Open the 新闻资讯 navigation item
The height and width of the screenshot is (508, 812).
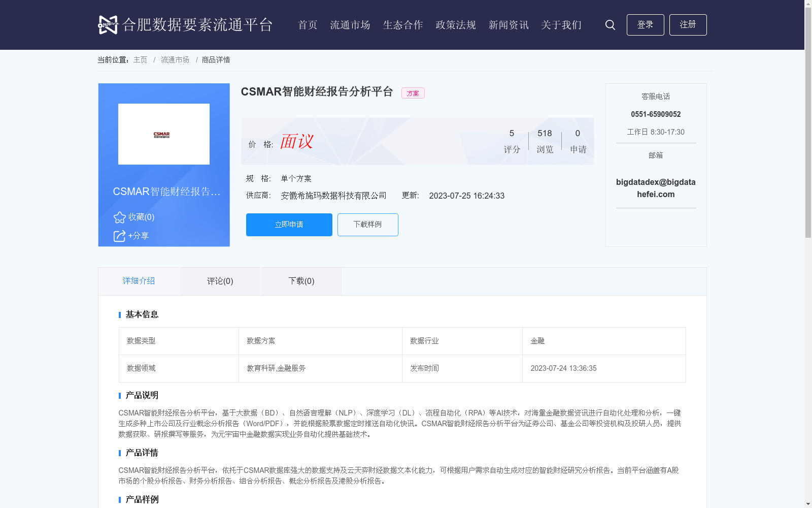509,25
